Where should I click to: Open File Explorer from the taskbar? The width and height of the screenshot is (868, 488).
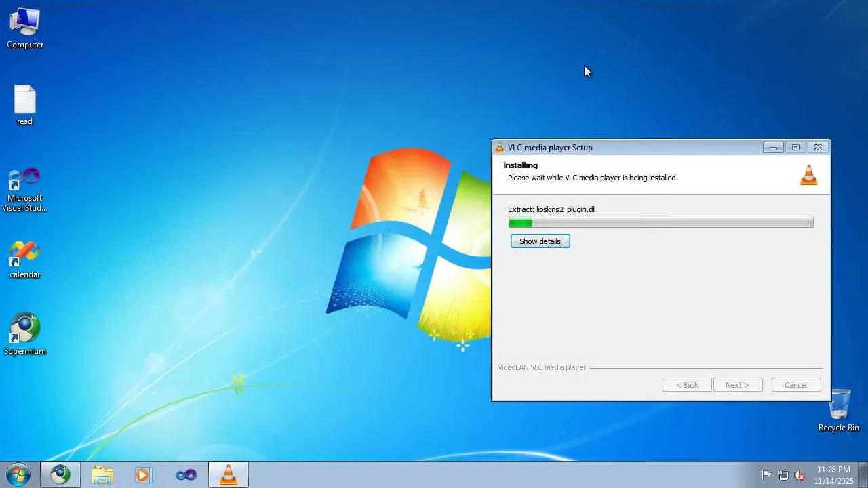coord(102,475)
